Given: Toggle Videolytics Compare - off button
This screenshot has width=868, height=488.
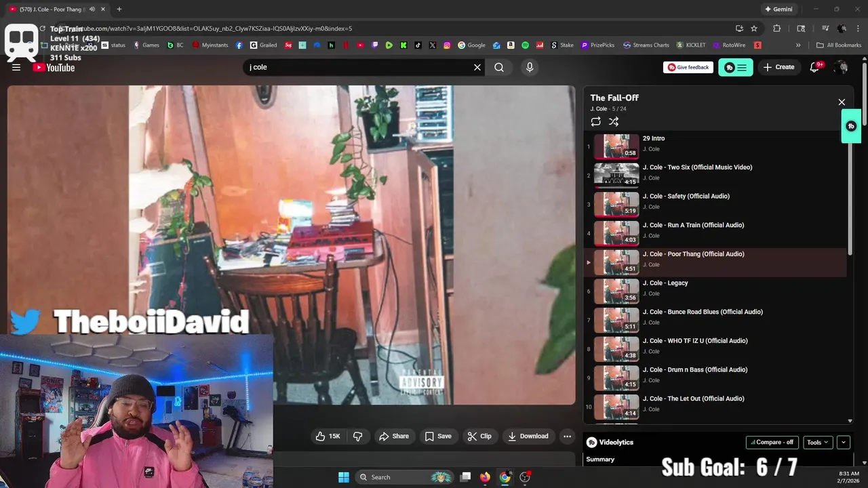Looking at the screenshot, I should (772, 443).
